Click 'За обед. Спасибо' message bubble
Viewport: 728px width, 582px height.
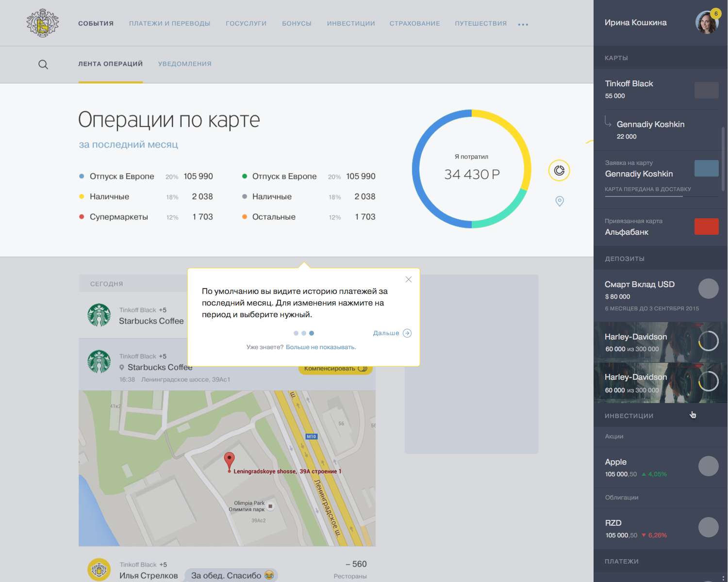232,576
